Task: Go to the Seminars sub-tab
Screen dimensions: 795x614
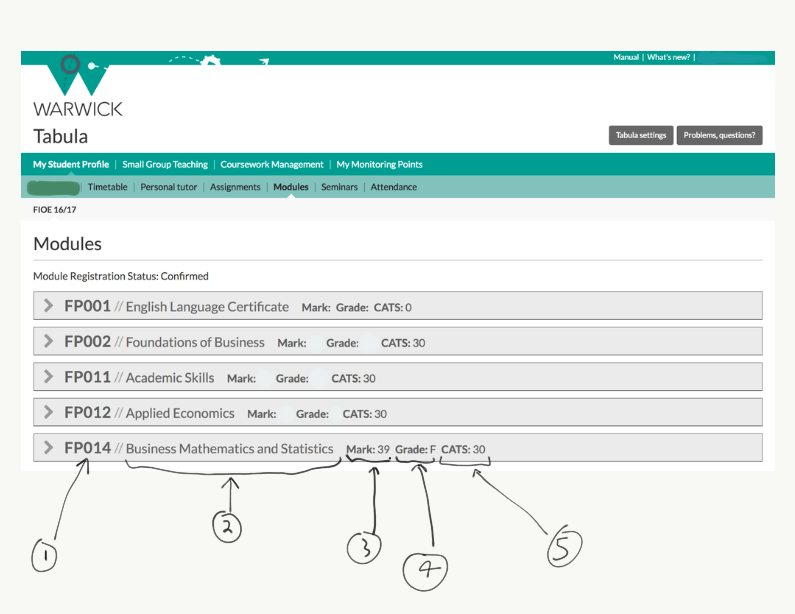Action: (x=339, y=187)
